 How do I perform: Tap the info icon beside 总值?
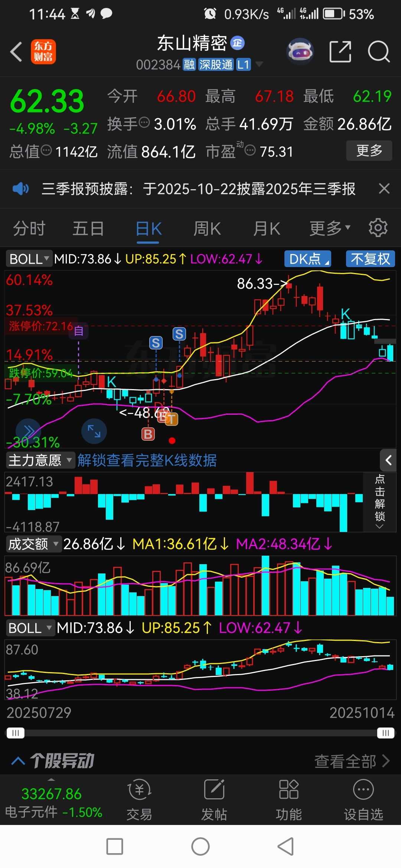46,151
